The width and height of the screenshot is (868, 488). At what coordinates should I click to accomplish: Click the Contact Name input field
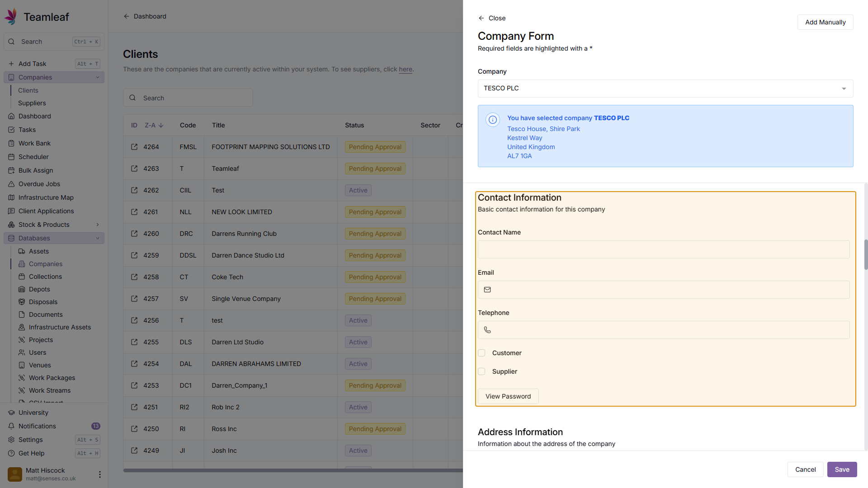(663, 249)
